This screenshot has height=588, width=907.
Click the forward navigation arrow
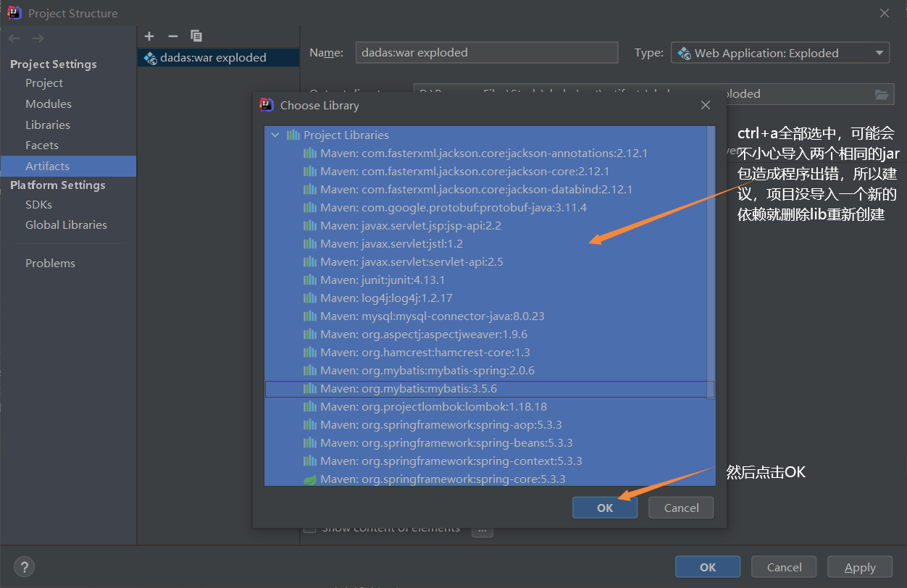(x=38, y=38)
